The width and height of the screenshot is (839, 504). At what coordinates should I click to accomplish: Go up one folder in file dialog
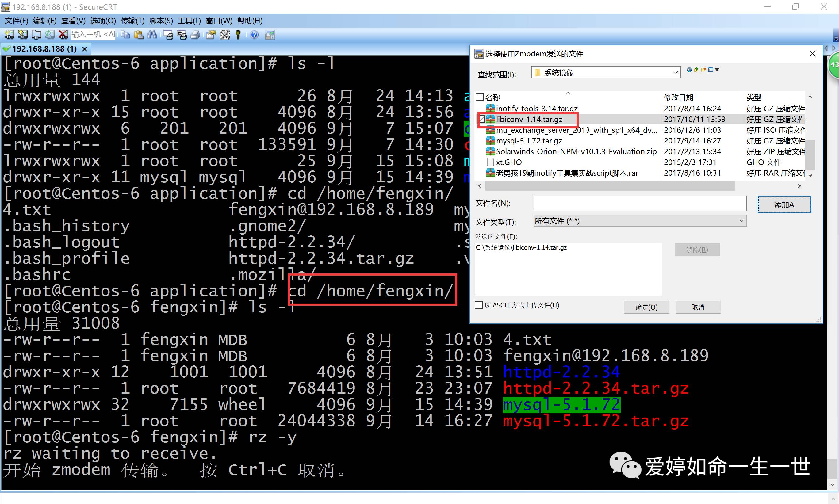696,70
